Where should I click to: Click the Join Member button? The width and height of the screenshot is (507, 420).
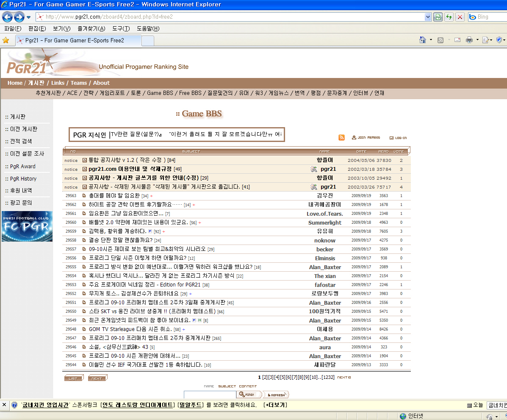(366, 137)
